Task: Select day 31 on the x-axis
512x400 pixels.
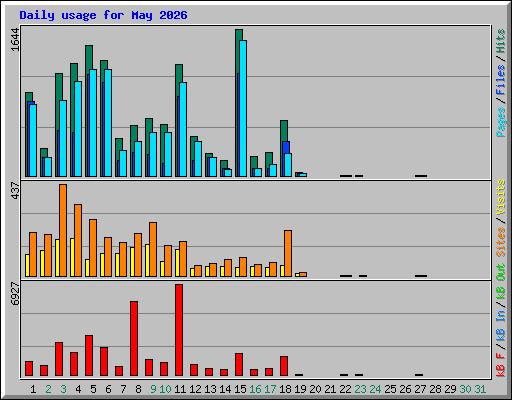Action: click(480, 389)
